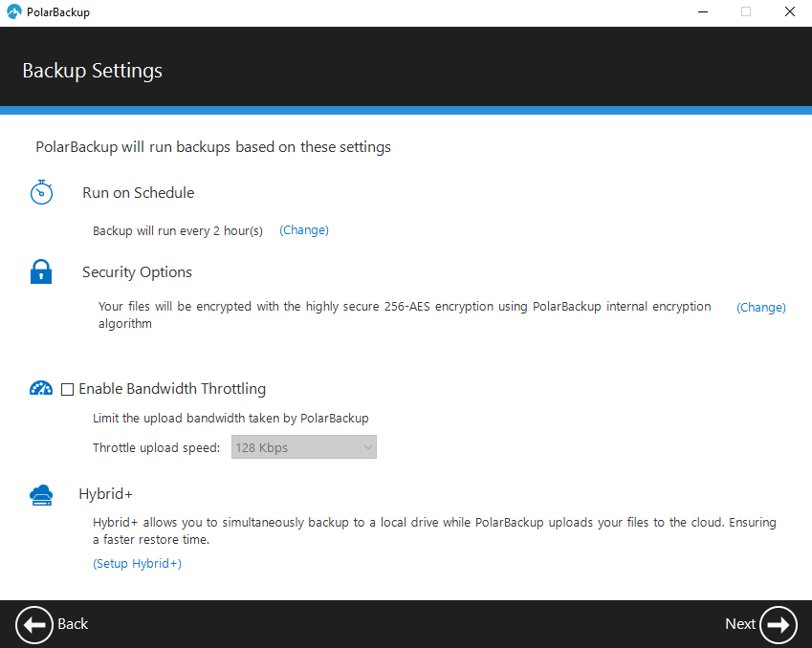The image size is (812, 648).
Task: Click the Hybrid+ heading text
Action: (x=105, y=494)
